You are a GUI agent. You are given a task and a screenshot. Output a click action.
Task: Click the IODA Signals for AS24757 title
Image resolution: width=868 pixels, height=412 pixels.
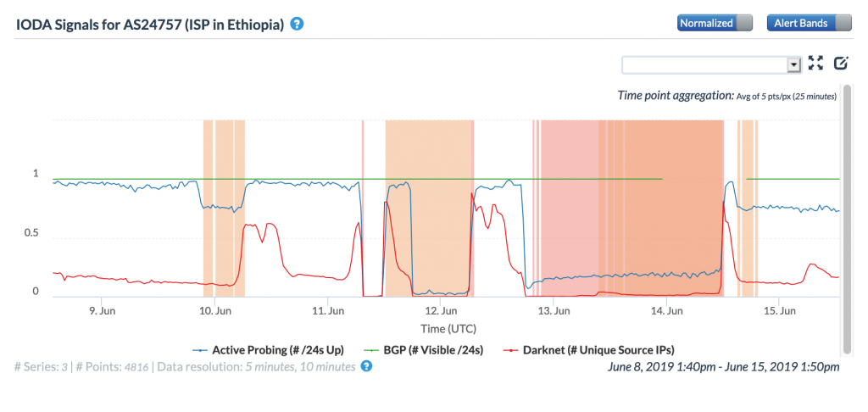[x=149, y=24]
